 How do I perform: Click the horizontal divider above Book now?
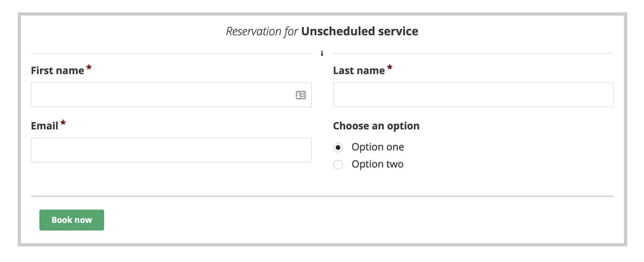pyautogui.click(x=323, y=196)
